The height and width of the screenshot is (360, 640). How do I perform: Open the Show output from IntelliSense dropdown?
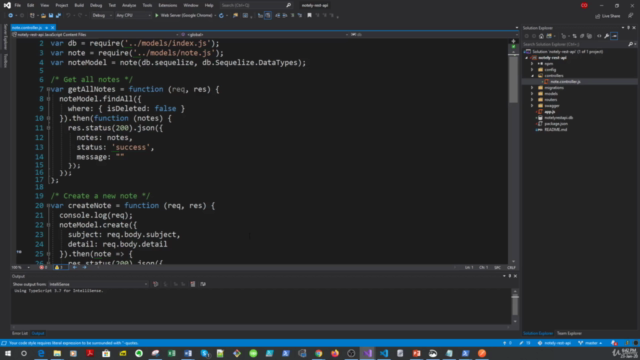pos(98,284)
